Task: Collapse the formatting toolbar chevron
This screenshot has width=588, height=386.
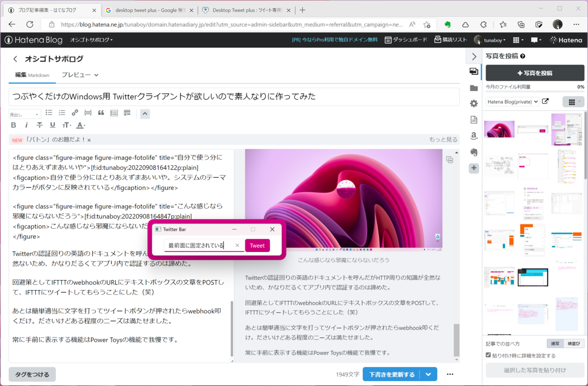Action: [145, 114]
